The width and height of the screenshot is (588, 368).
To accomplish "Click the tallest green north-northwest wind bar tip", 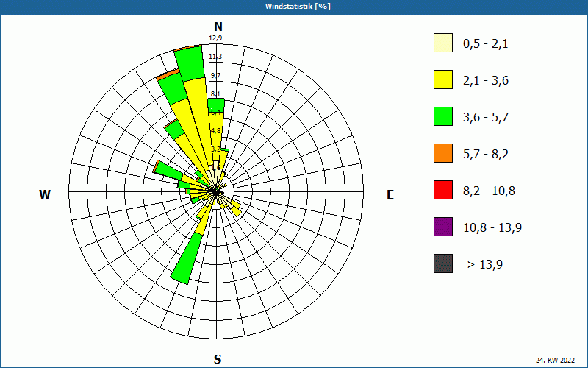I will click(190, 62).
